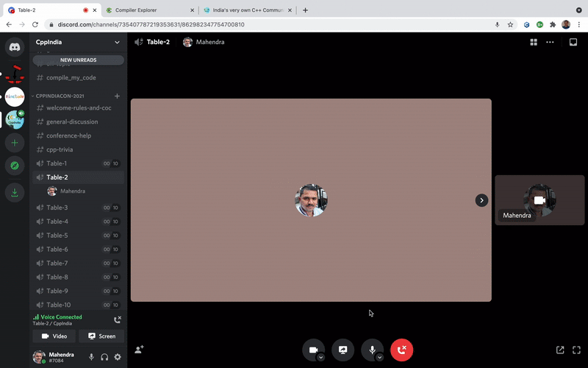This screenshot has height=368, width=588.
Task: Join Table-10 voice channel
Action: 79,305
